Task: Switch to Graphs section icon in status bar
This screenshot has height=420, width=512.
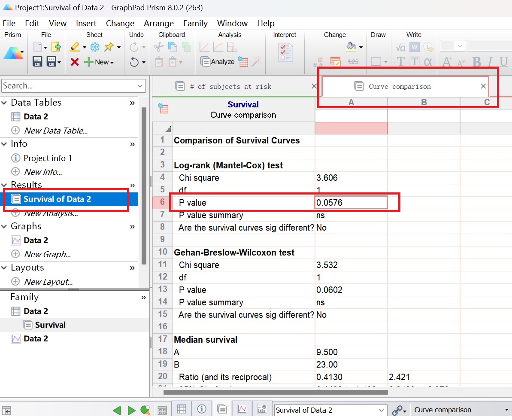Action: [x=242, y=410]
